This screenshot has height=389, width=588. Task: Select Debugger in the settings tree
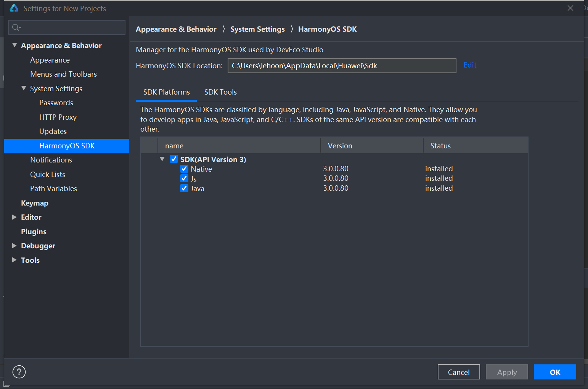[38, 246]
